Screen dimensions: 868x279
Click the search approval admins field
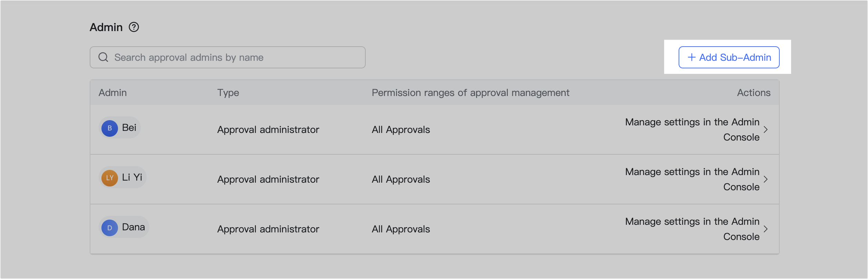[x=228, y=57]
